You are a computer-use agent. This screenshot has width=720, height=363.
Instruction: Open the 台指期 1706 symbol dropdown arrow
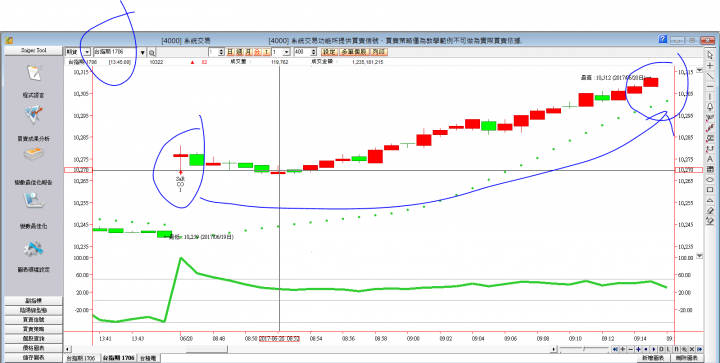tap(142, 52)
